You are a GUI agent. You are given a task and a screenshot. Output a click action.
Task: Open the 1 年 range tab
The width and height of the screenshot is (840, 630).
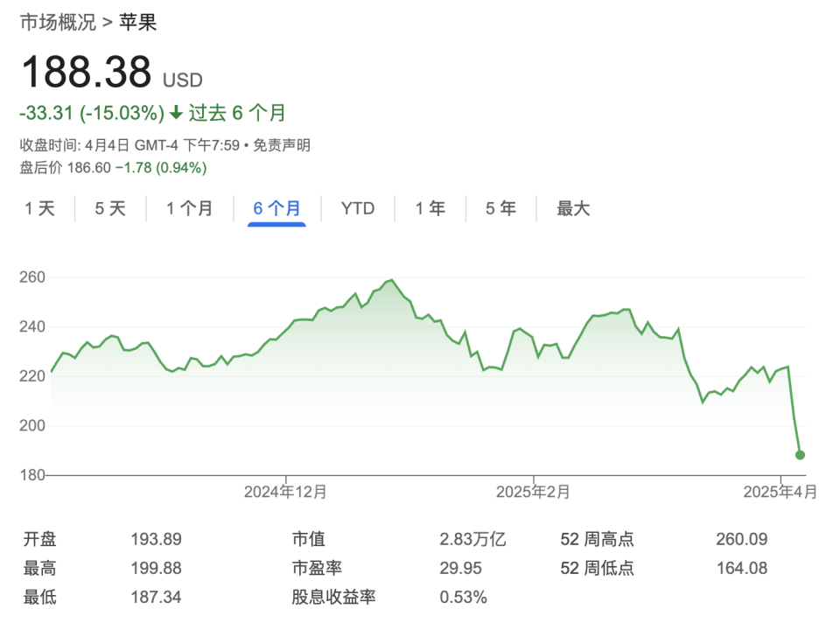(430, 208)
